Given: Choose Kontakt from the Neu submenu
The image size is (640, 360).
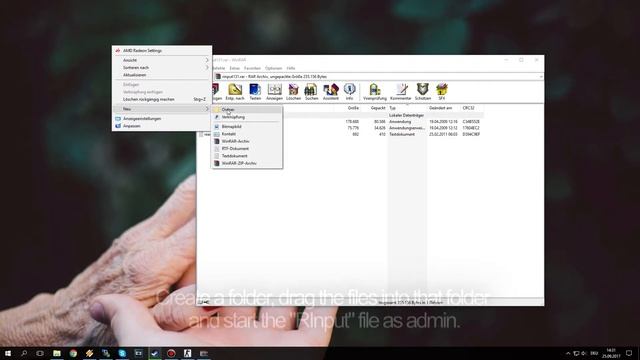Looking at the screenshot, I should (247, 134).
